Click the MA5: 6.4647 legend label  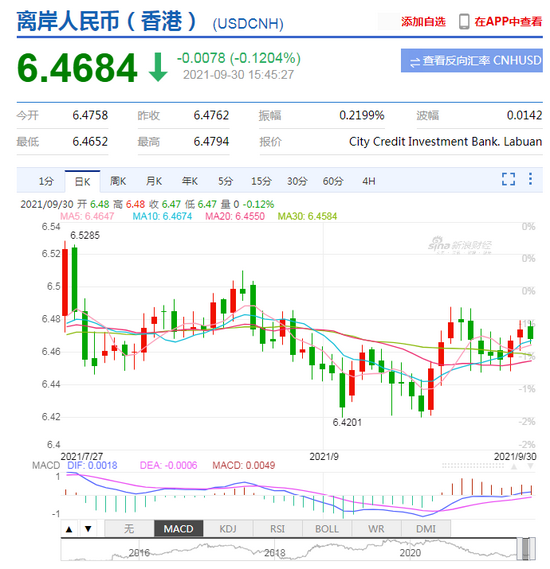pyautogui.click(x=87, y=216)
